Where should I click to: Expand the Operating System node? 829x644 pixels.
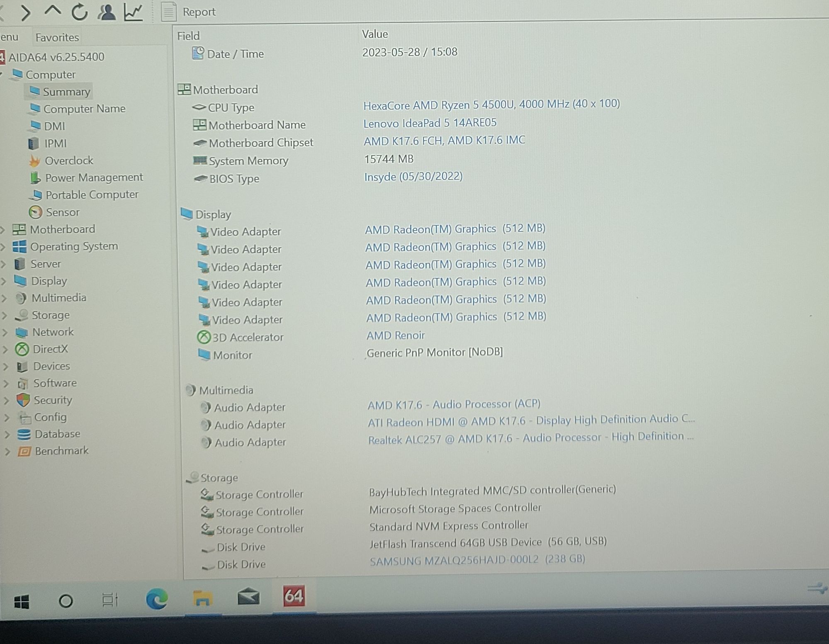coord(3,247)
